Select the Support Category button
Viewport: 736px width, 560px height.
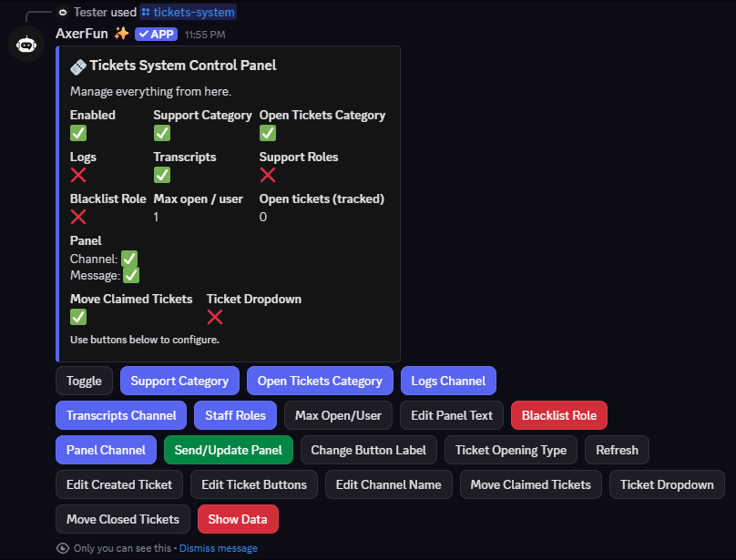pos(179,381)
